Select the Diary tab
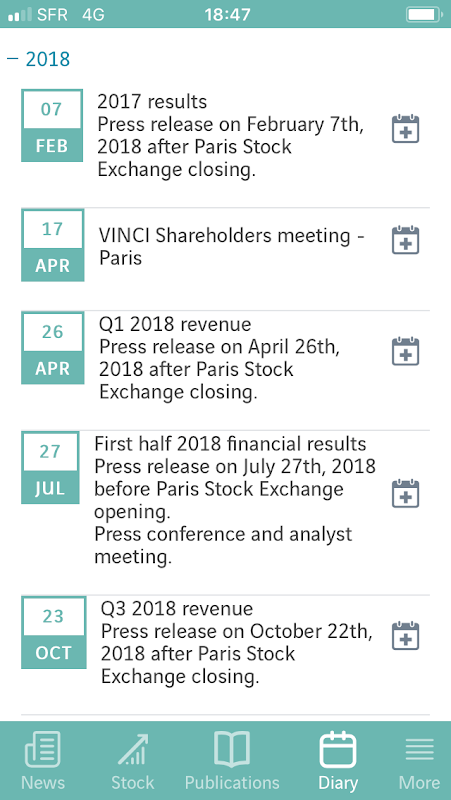 (x=337, y=760)
